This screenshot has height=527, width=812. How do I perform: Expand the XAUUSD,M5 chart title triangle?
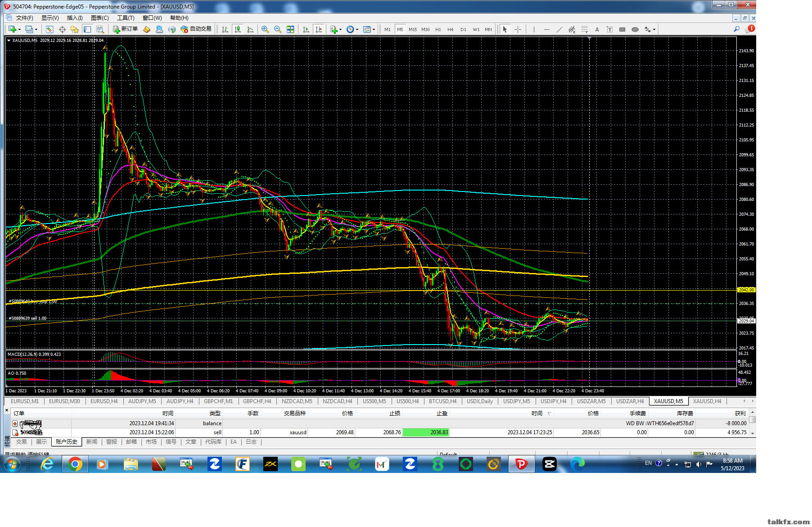coord(9,41)
